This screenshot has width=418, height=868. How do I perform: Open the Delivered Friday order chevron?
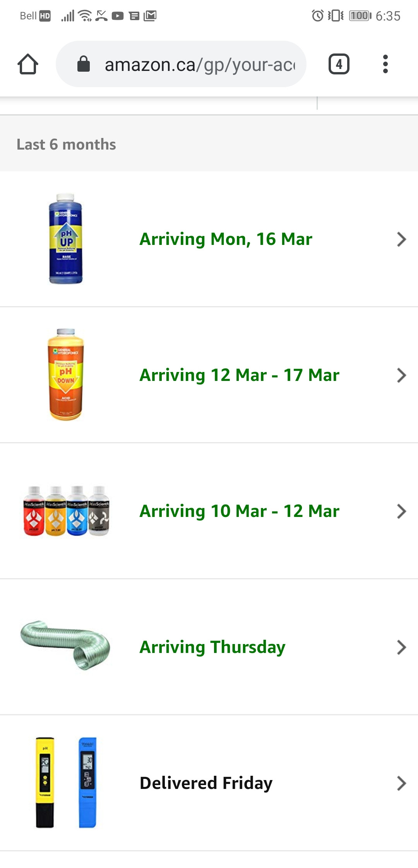[401, 783]
